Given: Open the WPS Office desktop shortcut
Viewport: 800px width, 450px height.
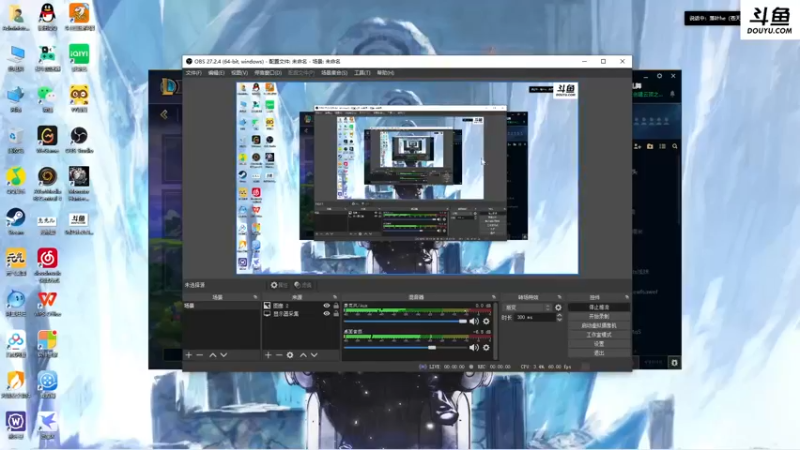Looking at the screenshot, I should point(47,303).
